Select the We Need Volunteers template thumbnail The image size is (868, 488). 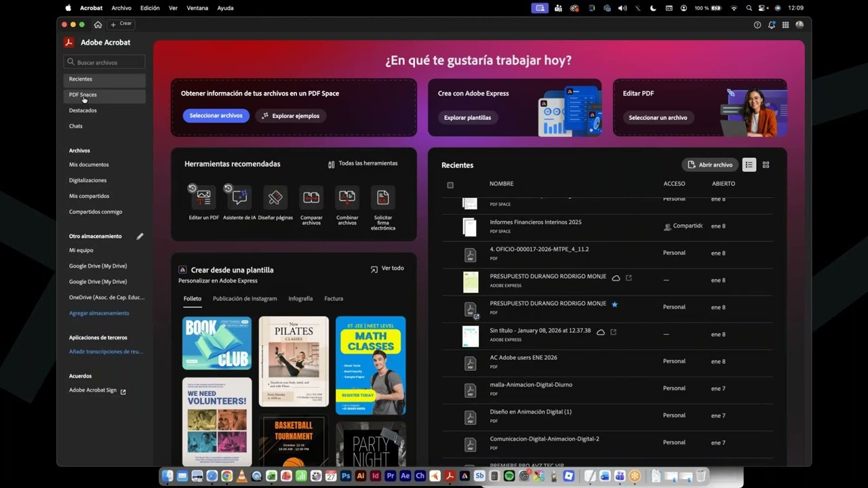[x=217, y=421]
